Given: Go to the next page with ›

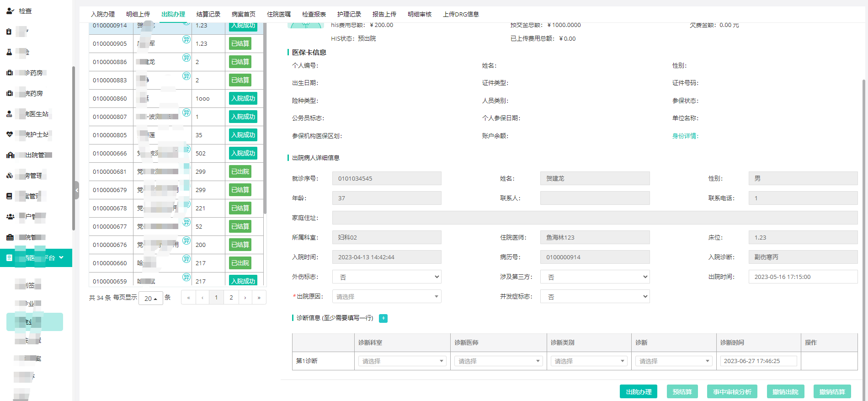Looking at the screenshot, I should click(x=245, y=298).
